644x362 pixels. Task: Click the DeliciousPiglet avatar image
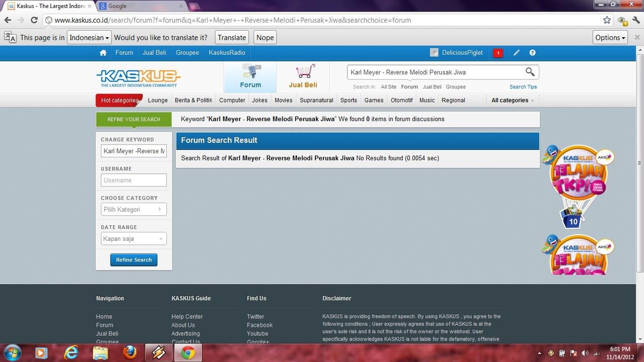click(x=434, y=53)
